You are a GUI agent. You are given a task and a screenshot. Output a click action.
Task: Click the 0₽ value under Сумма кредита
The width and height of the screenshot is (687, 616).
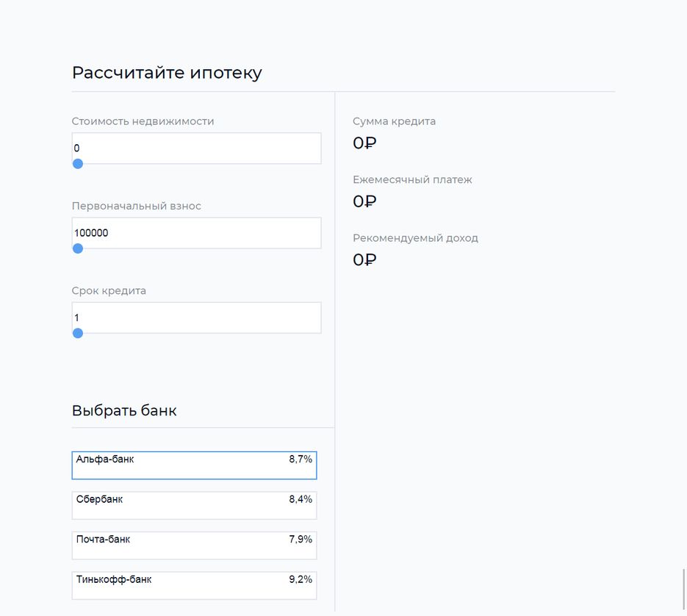(364, 143)
